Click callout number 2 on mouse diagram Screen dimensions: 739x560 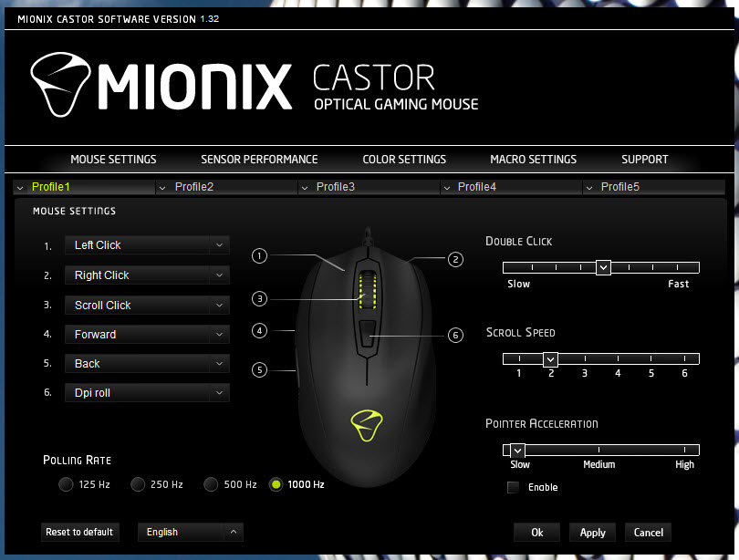point(455,259)
